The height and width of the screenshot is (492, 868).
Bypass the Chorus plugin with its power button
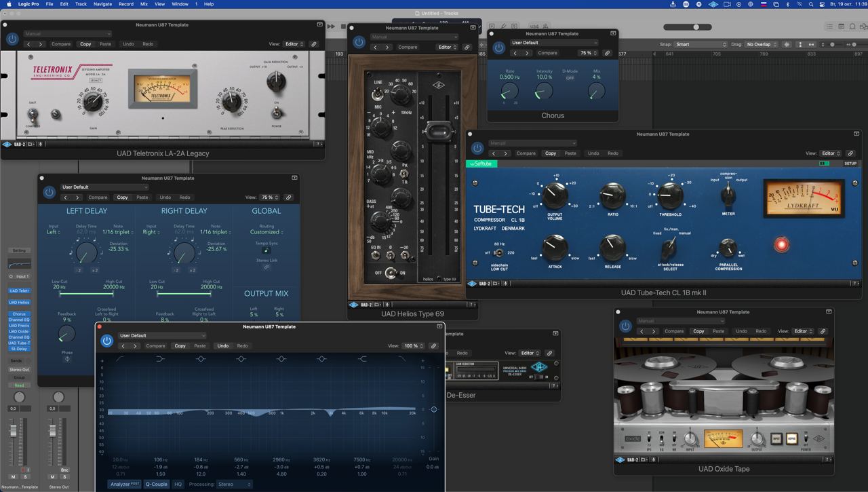pyautogui.click(x=499, y=48)
